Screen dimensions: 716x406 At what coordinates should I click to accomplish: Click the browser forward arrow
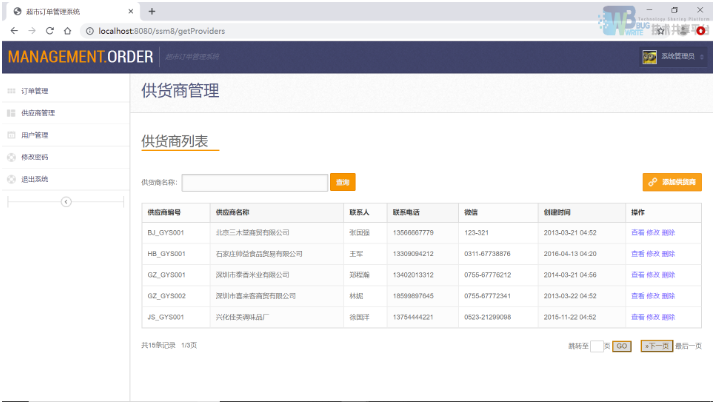point(32,31)
